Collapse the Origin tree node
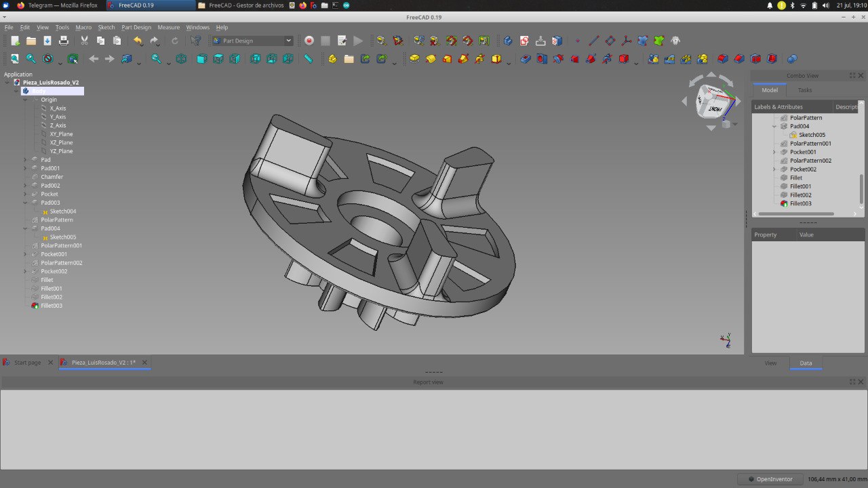This screenshot has height=488, width=868. tap(25, 100)
